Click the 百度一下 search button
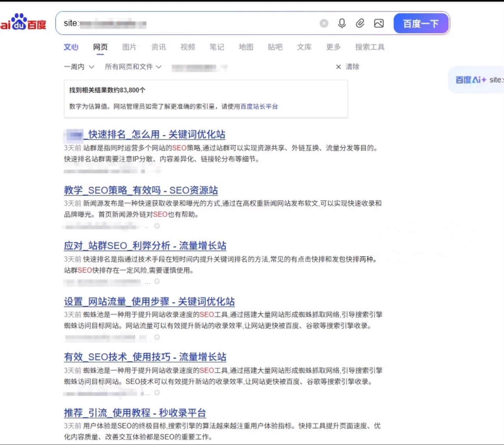The width and height of the screenshot is (504, 445). (421, 23)
